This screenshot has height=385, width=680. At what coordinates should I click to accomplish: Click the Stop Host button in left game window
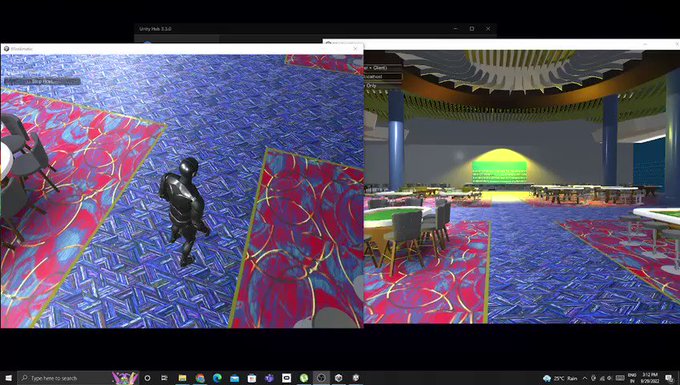(42, 81)
